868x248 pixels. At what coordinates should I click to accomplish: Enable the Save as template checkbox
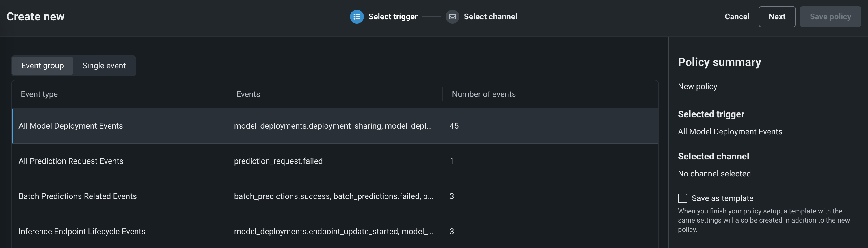682,198
